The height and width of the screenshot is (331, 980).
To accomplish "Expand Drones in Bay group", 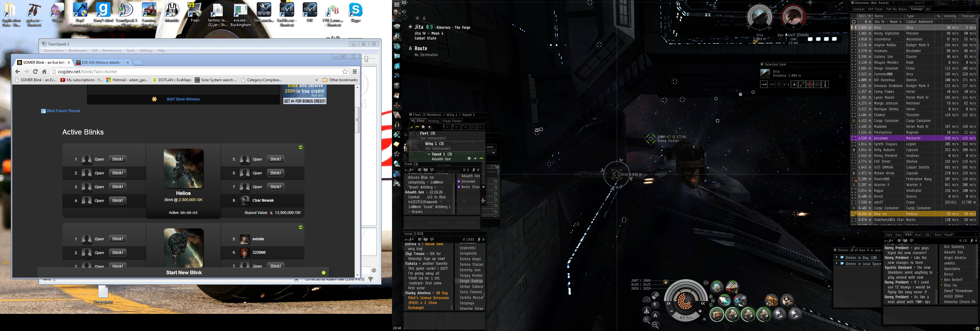I will [x=837, y=257].
